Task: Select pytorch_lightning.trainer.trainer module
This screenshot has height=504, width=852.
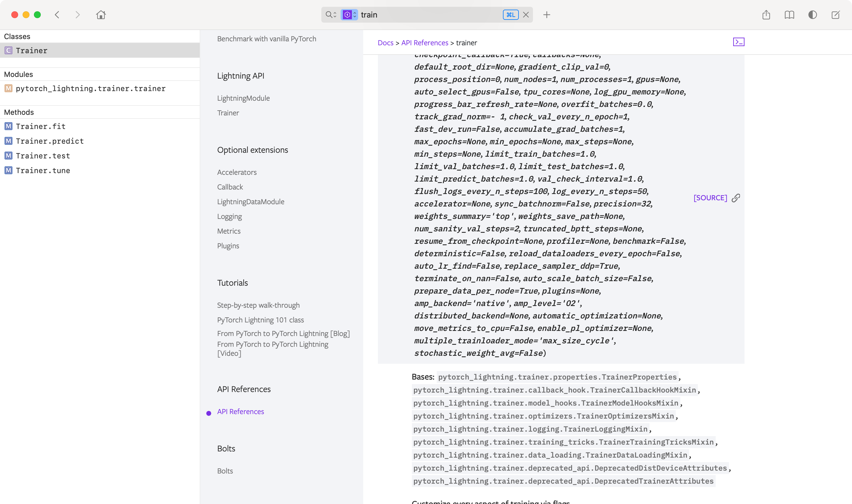Action: click(91, 89)
